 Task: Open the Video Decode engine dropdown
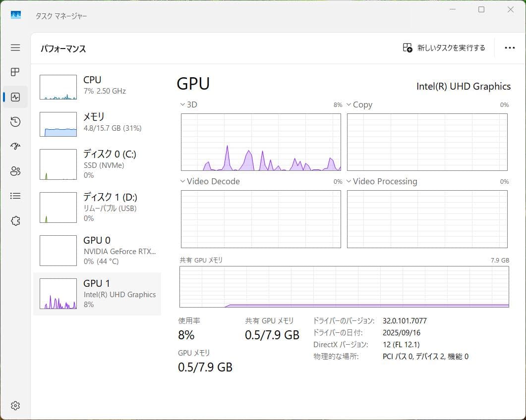click(x=183, y=182)
